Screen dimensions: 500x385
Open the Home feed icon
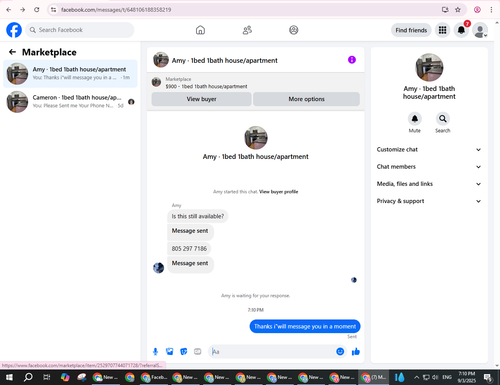pos(200,30)
